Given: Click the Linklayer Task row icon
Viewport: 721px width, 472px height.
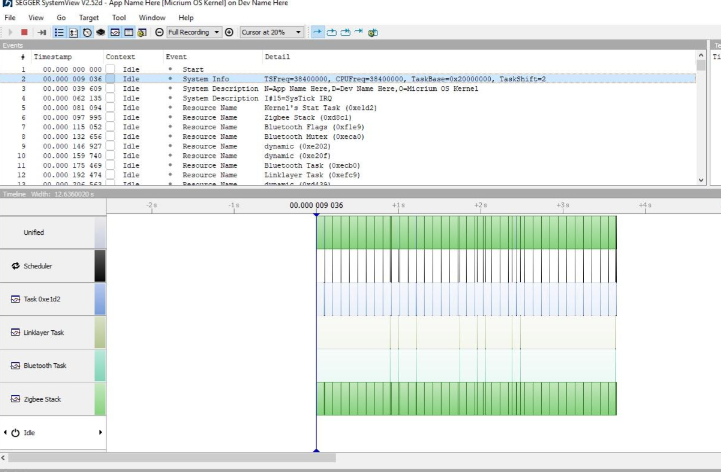Looking at the screenshot, I should coord(16,332).
